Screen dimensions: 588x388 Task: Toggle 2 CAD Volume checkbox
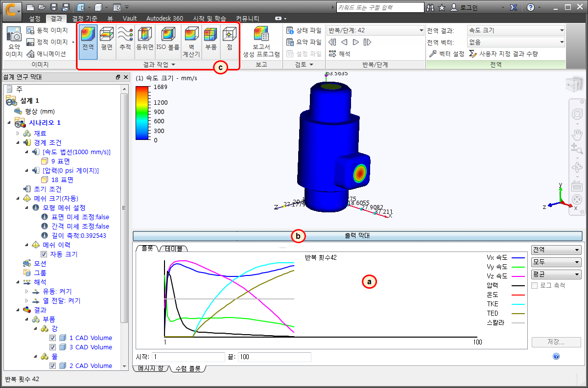[x=53, y=366]
